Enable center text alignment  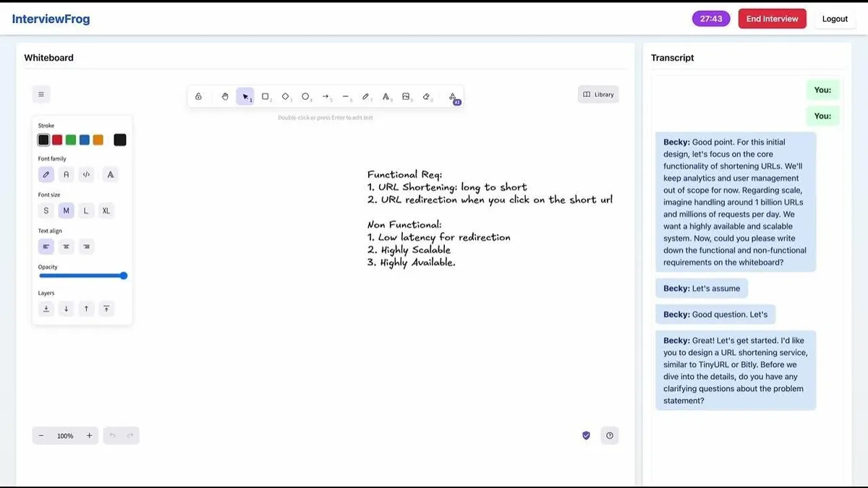66,246
